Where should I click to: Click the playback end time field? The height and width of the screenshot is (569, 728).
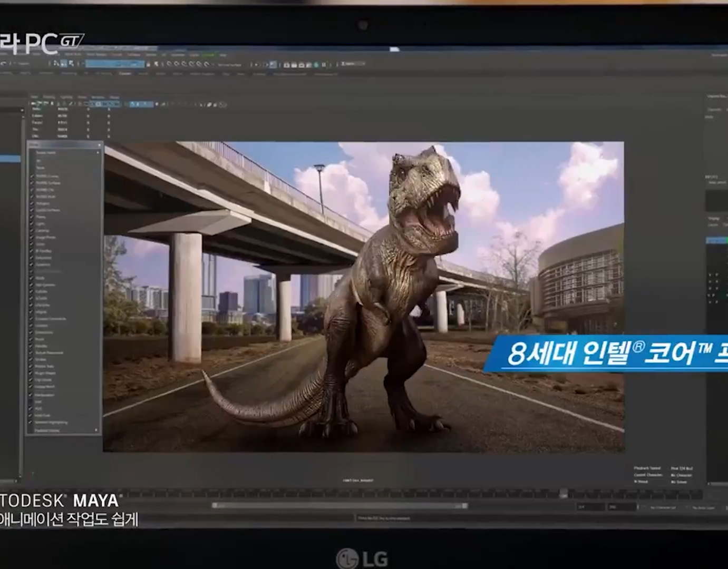[x=590, y=507]
